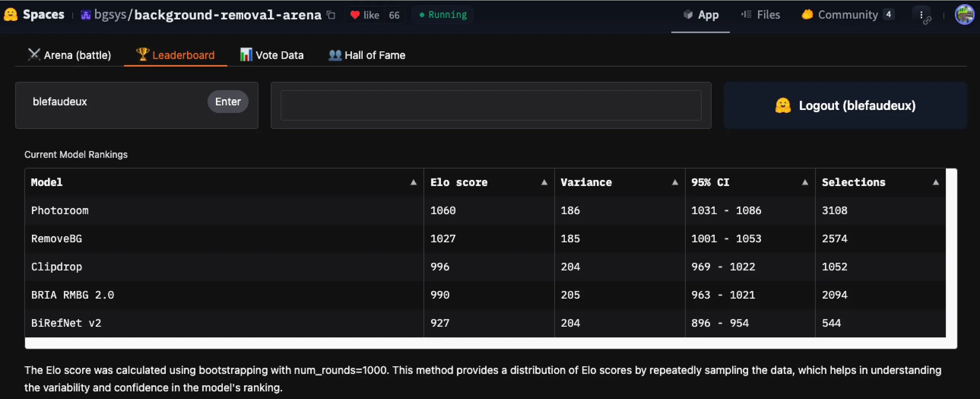Open the Vote Data tab
The width and height of the screenshot is (980, 399).
(x=272, y=55)
